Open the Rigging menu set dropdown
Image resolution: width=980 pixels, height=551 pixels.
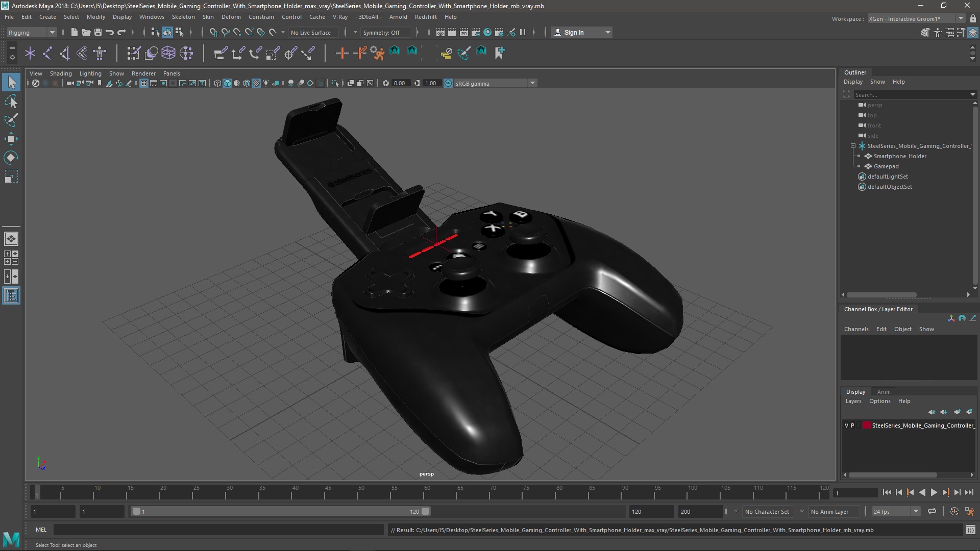pyautogui.click(x=32, y=32)
